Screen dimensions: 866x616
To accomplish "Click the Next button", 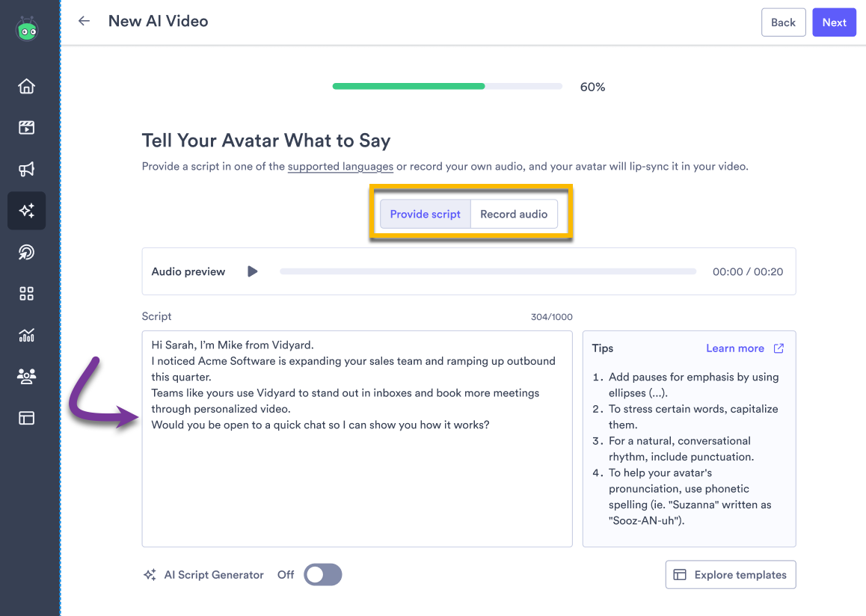I will tap(834, 22).
